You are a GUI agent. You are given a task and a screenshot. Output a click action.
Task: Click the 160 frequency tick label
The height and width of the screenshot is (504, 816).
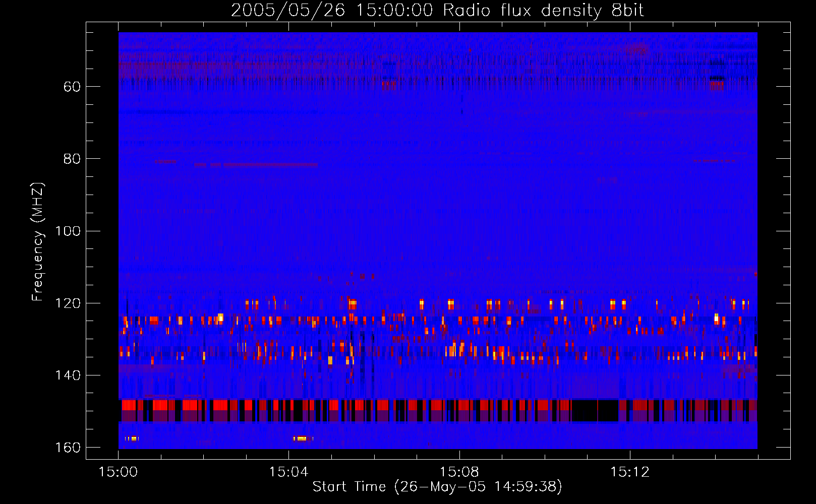(x=68, y=448)
